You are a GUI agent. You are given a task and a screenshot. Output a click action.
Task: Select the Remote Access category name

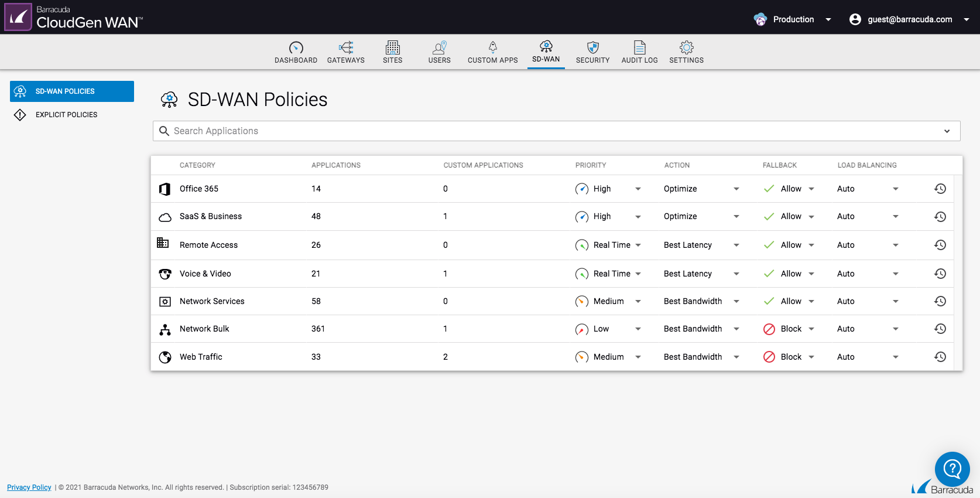tap(208, 245)
